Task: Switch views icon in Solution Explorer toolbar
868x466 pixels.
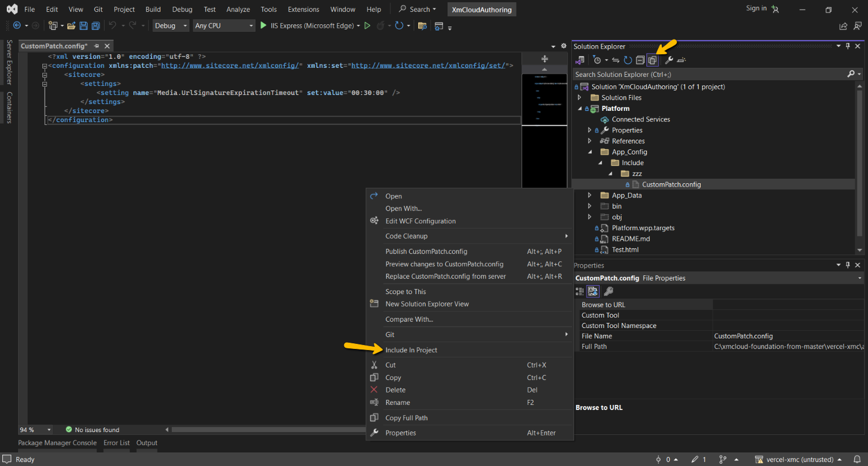Action: click(x=580, y=60)
